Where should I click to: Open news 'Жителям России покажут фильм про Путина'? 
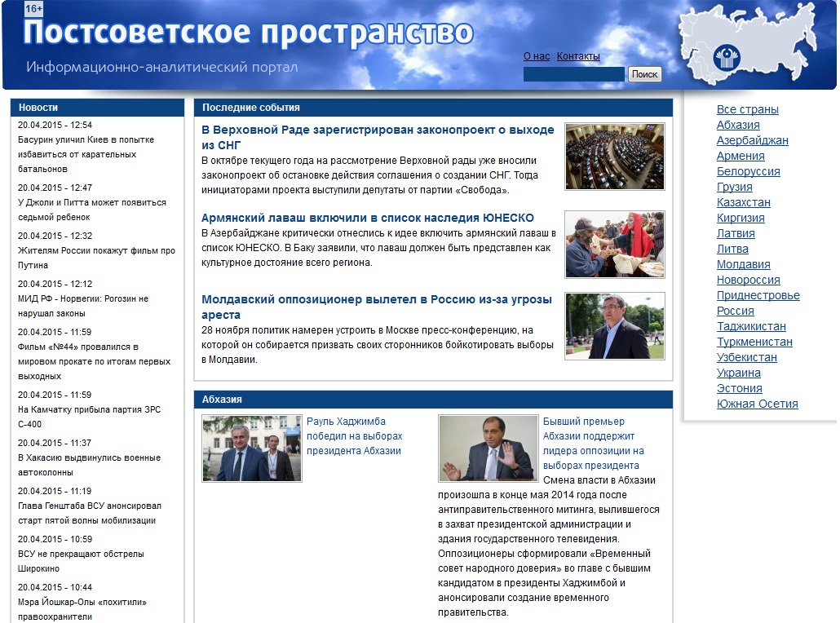coord(96,258)
